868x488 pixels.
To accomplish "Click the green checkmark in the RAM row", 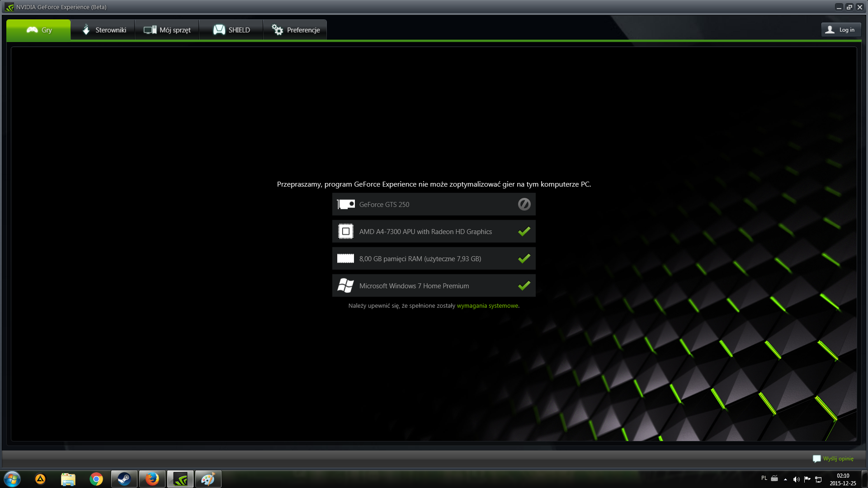I will pos(524,258).
